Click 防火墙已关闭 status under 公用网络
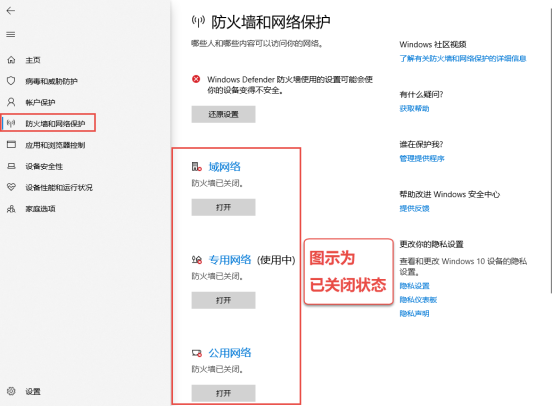 (x=217, y=369)
